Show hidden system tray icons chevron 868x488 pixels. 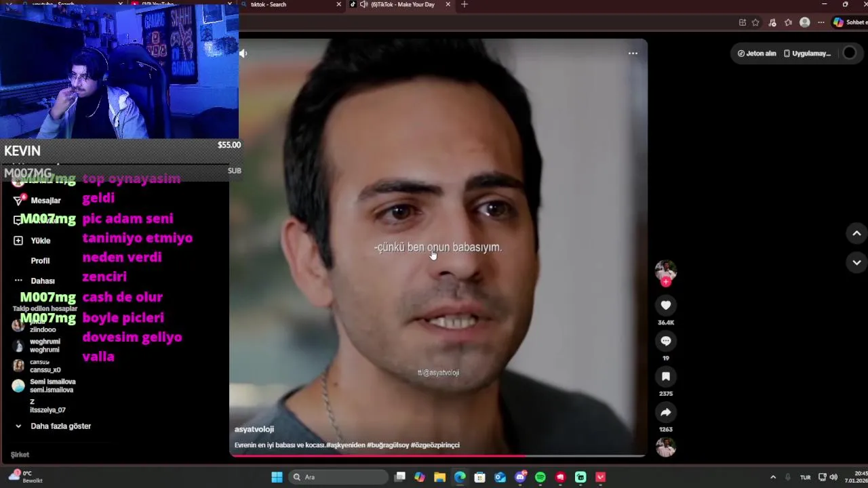[x=772, y=477]
